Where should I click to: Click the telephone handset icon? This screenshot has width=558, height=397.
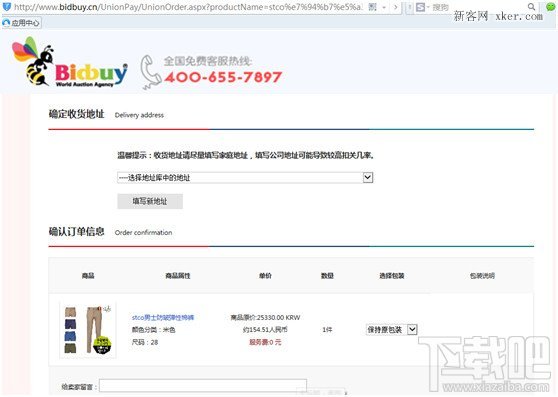click(x=151, y=72)
